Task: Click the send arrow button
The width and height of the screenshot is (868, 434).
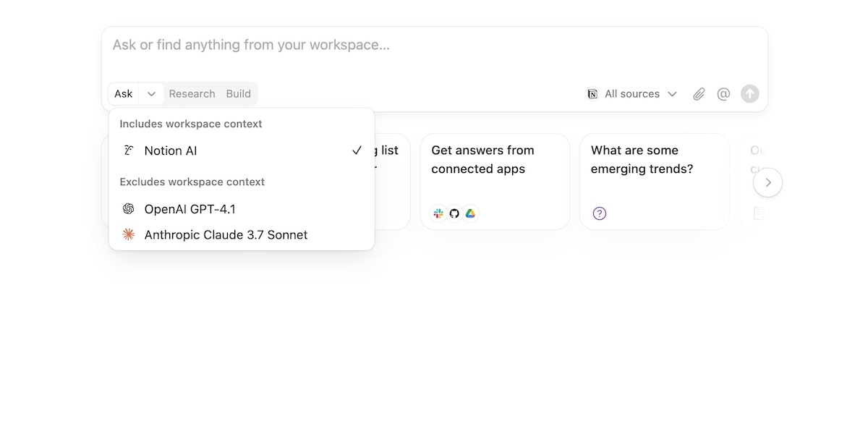Action: (x=750, y=94)
